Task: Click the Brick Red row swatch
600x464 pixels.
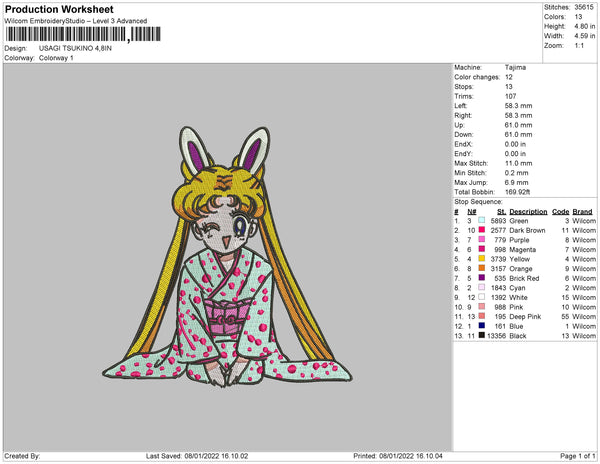Action: pos(481,278)
